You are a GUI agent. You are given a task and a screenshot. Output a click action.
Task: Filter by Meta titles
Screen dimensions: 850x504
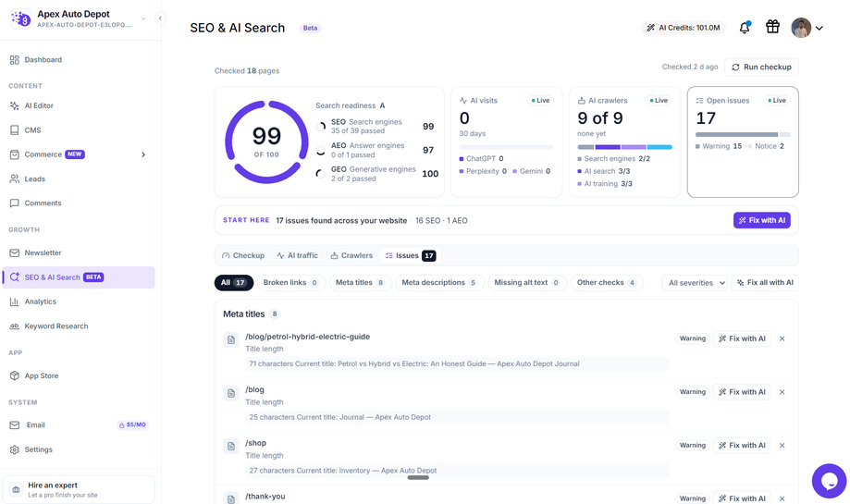(361, 283)
